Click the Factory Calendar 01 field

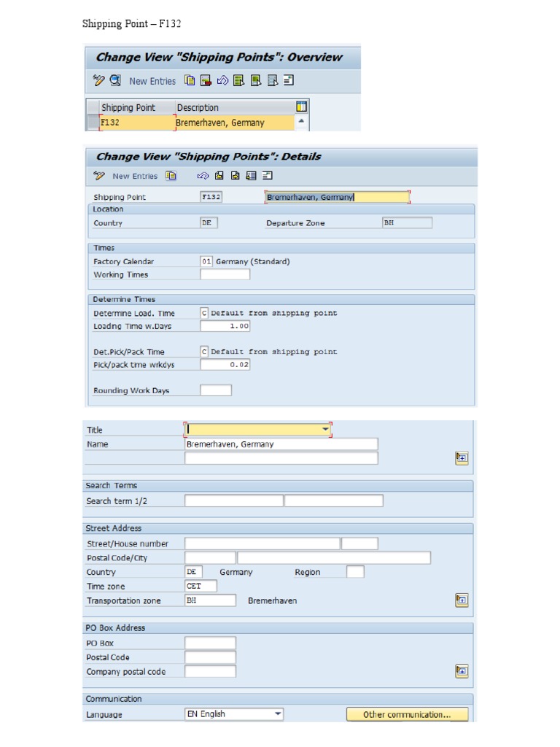coord(206,261)
